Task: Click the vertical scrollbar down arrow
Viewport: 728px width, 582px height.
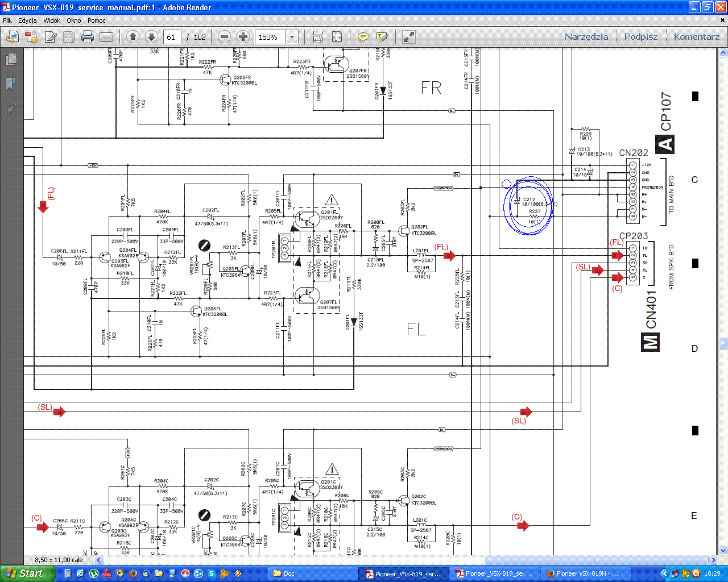Action: click(x=723, y=551)
